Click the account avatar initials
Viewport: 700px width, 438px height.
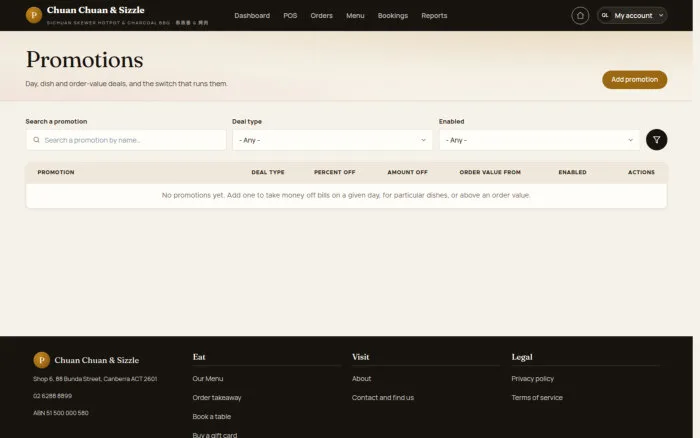pos(605,16)
